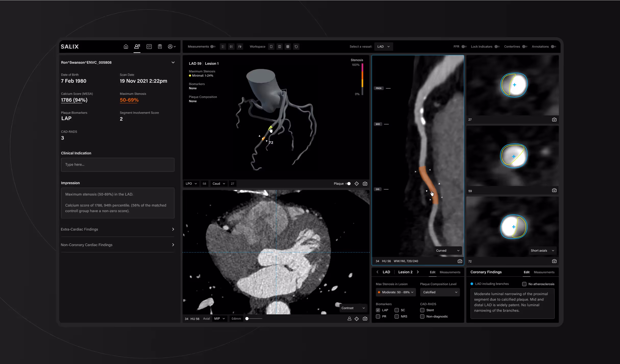The image size is (620, 364).
Task: Click the clipboard report icon
Action: [x=160, y=47]
